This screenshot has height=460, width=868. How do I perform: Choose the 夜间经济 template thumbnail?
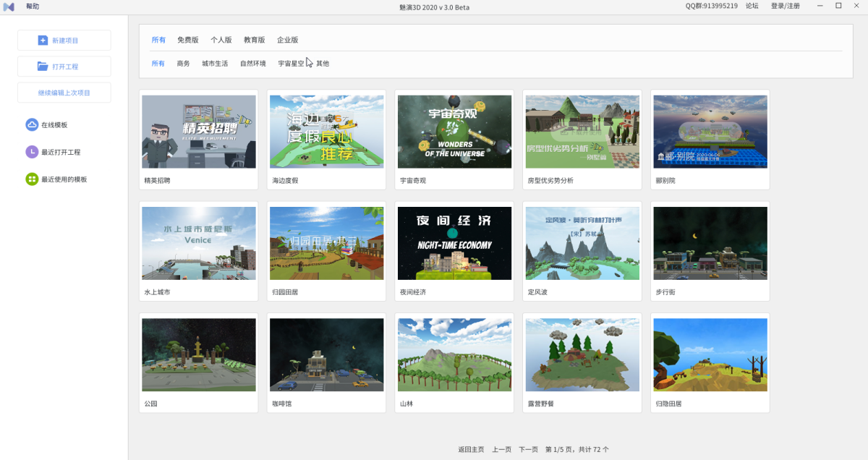tap(454, 243)
